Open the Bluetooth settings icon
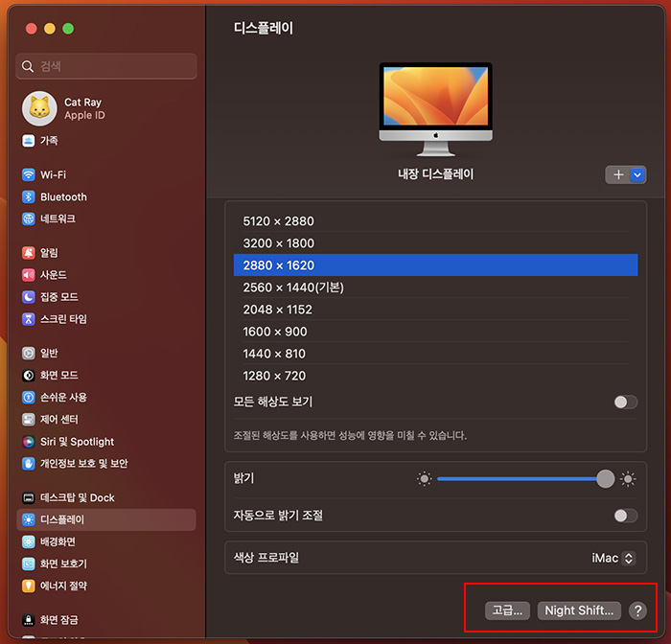Viewport: 671px width, 644px height. click(28, 196)
